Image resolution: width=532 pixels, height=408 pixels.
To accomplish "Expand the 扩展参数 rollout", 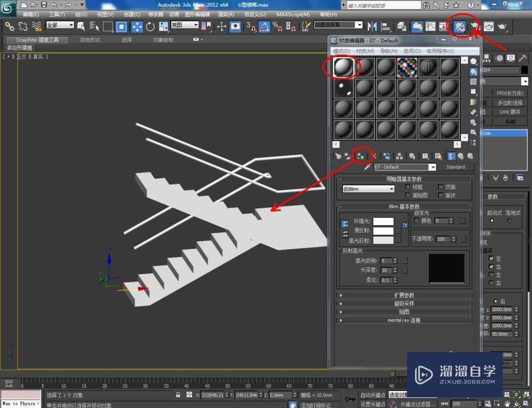I will [x=404, y=295].
